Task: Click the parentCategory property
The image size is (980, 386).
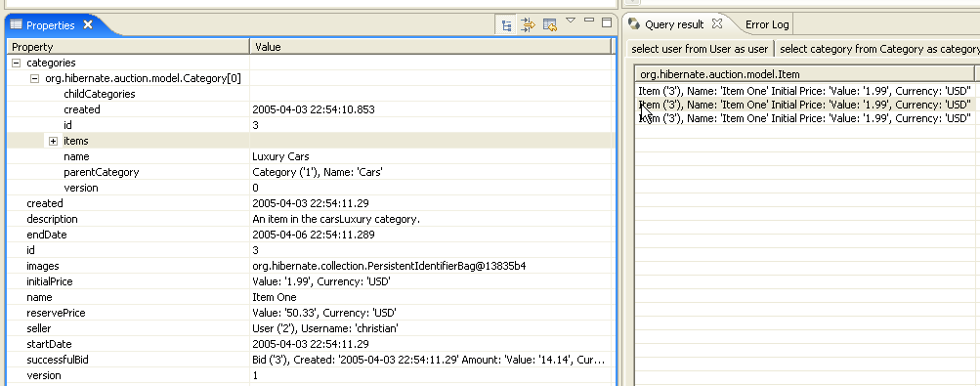Action: click(102, 172)
